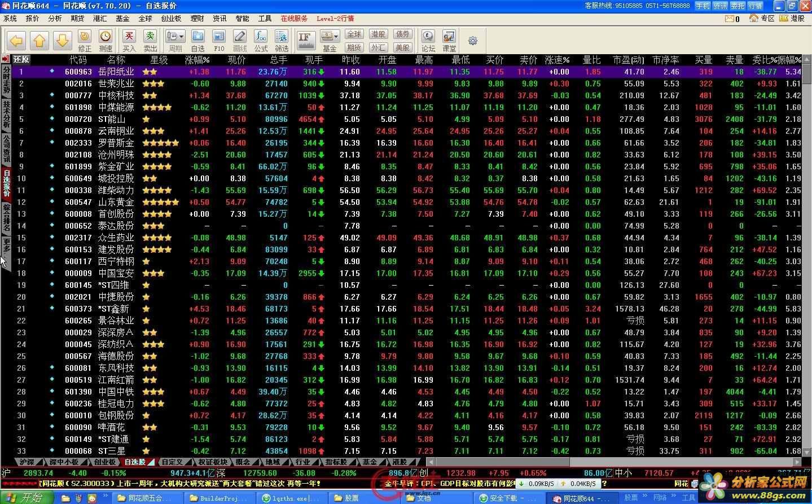Viewport: 812px width, 504px height.
Task: Select the 技术分析 side tab
Action: point(6,114)
